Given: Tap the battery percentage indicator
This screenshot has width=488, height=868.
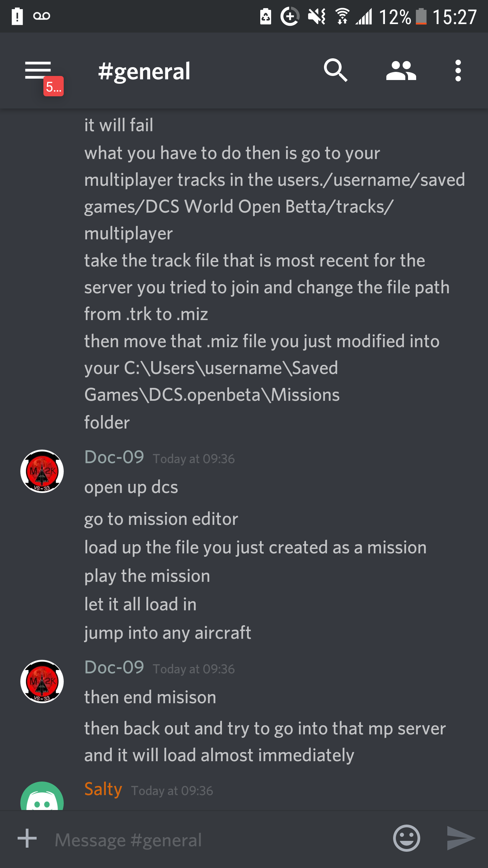Looking at the screenshot, I should point(395,17).
